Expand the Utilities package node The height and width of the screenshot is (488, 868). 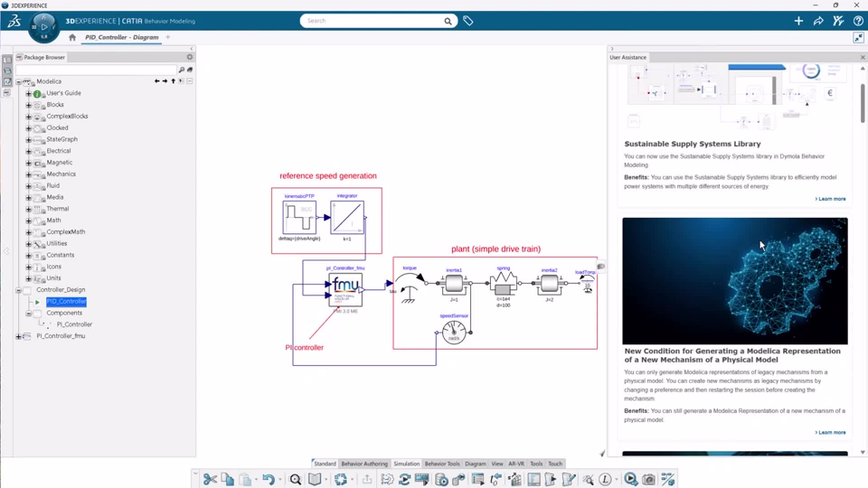29,244
